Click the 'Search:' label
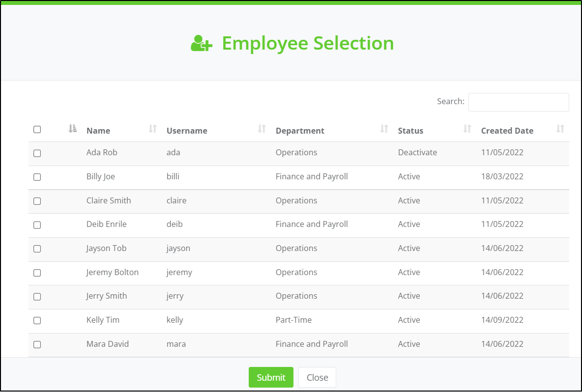Image resolution: width=582 pixels, height=392 pixels. click(x=451, y=101)
